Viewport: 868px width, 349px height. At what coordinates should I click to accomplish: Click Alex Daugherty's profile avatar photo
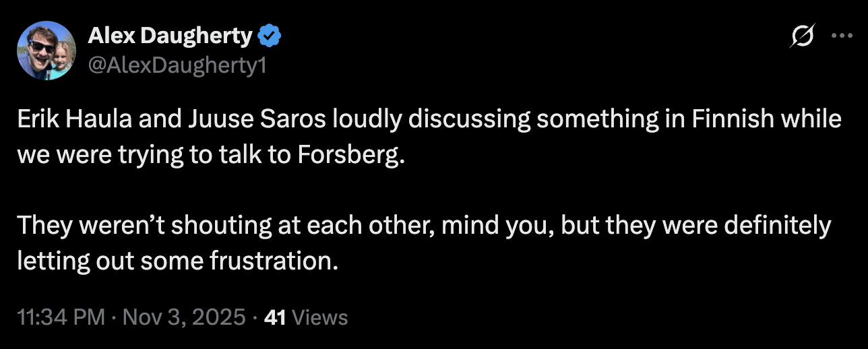point(46,51)
